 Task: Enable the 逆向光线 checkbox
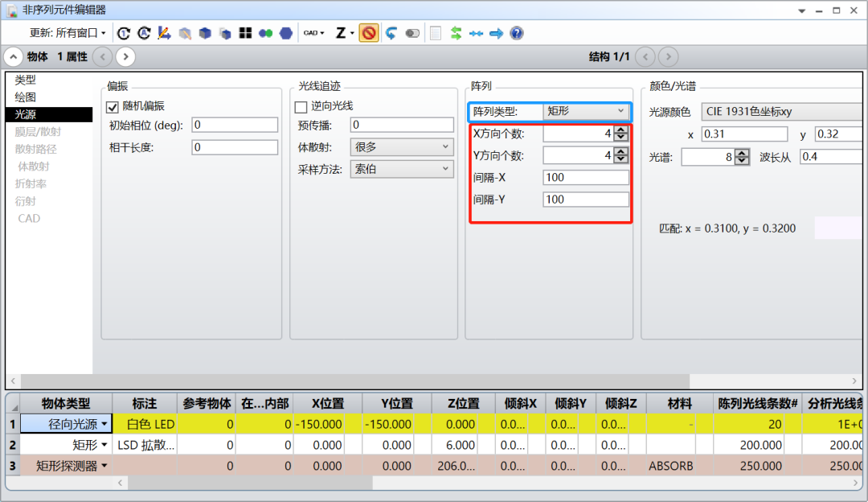[301, 106]
